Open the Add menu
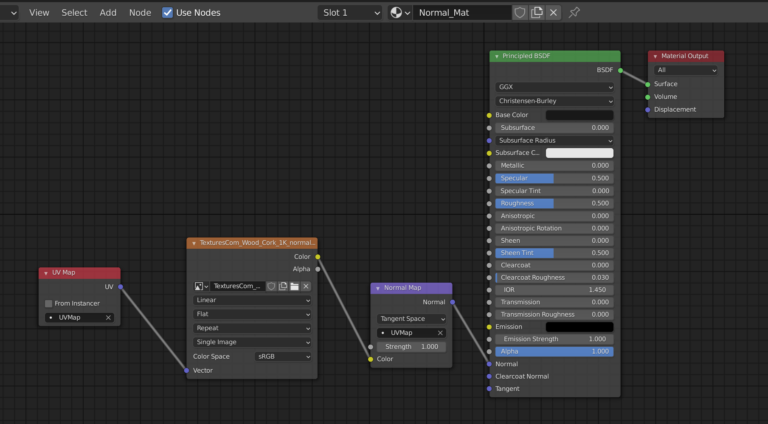 108,13
